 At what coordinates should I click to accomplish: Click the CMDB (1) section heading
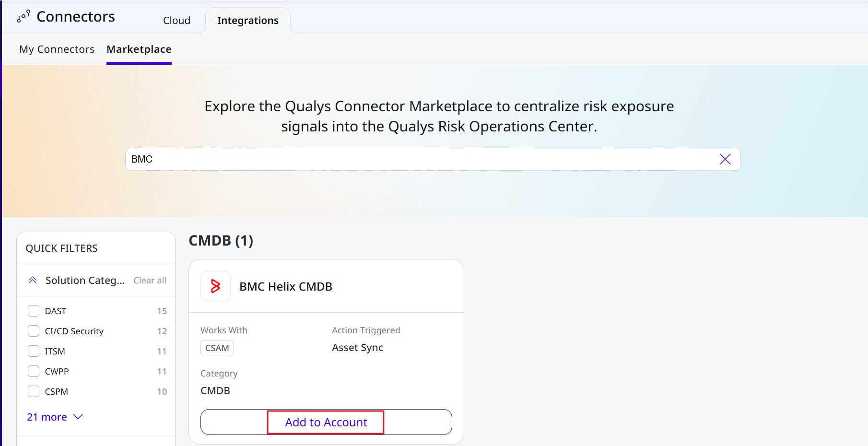pos(221,240)
